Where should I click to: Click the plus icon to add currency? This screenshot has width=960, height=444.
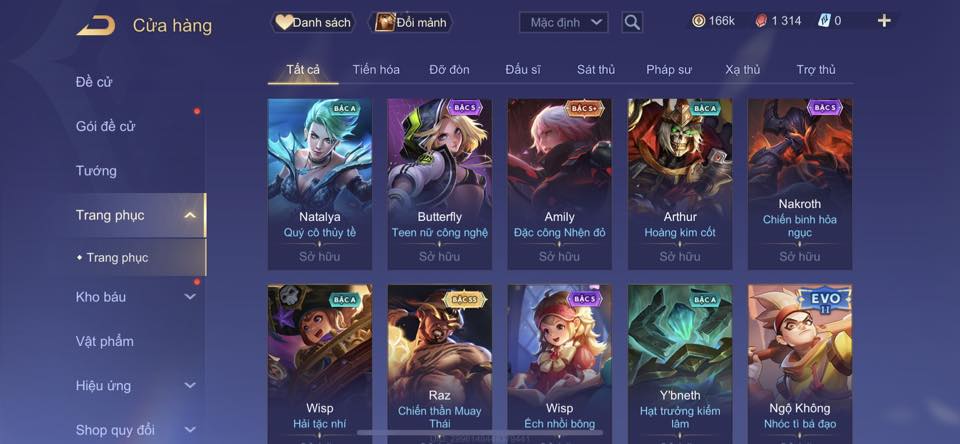coord(884,21)
